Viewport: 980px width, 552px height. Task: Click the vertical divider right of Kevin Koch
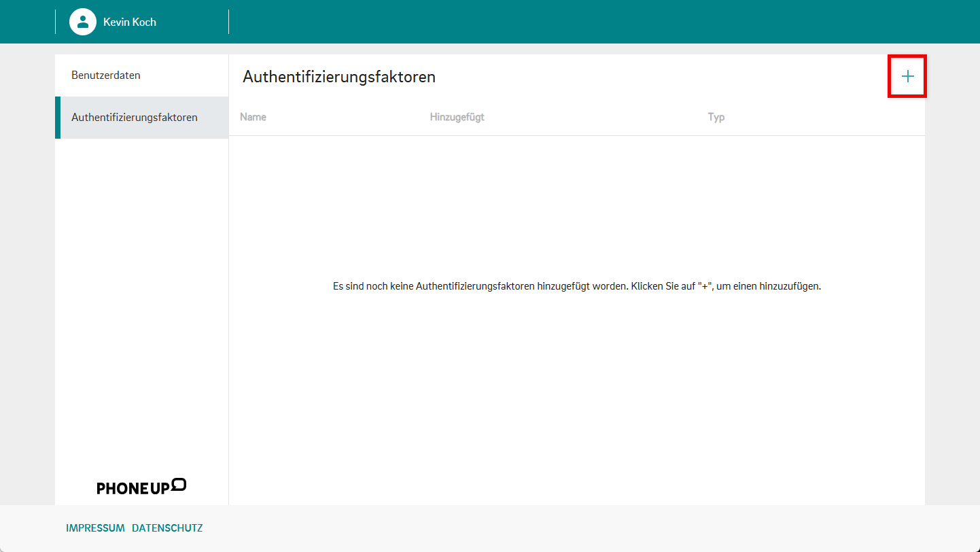[228, 22]
